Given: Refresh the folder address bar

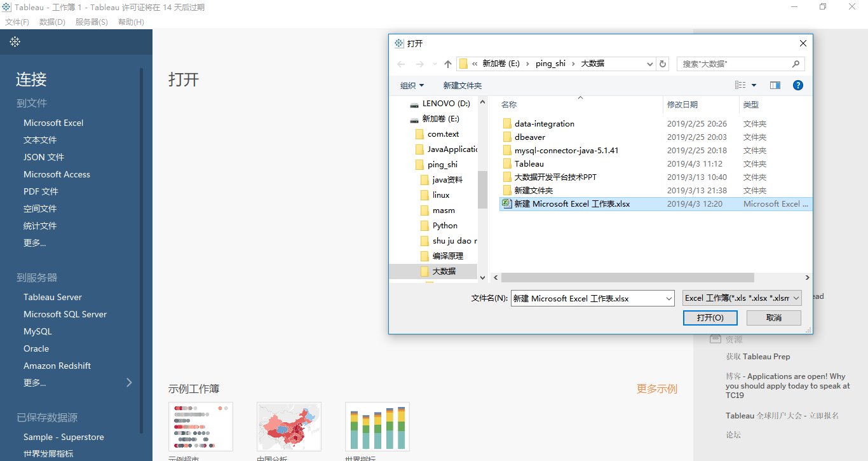Looking at the screenshot, I should [x=663, y=64].
